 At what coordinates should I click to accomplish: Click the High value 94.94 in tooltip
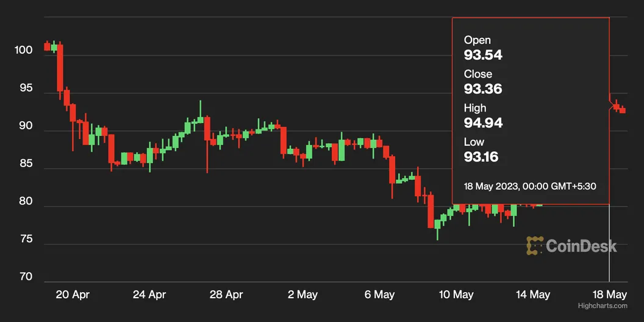coord(483,123)
